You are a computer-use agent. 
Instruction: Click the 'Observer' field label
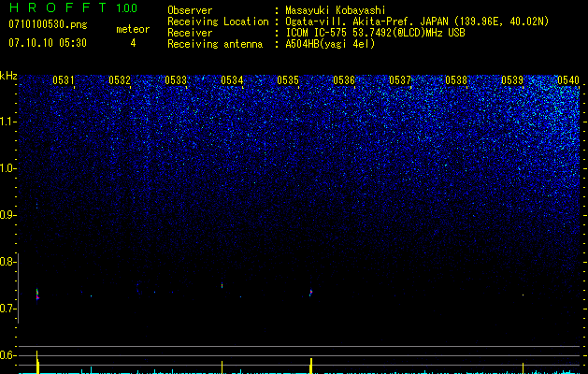click(190, 10)
